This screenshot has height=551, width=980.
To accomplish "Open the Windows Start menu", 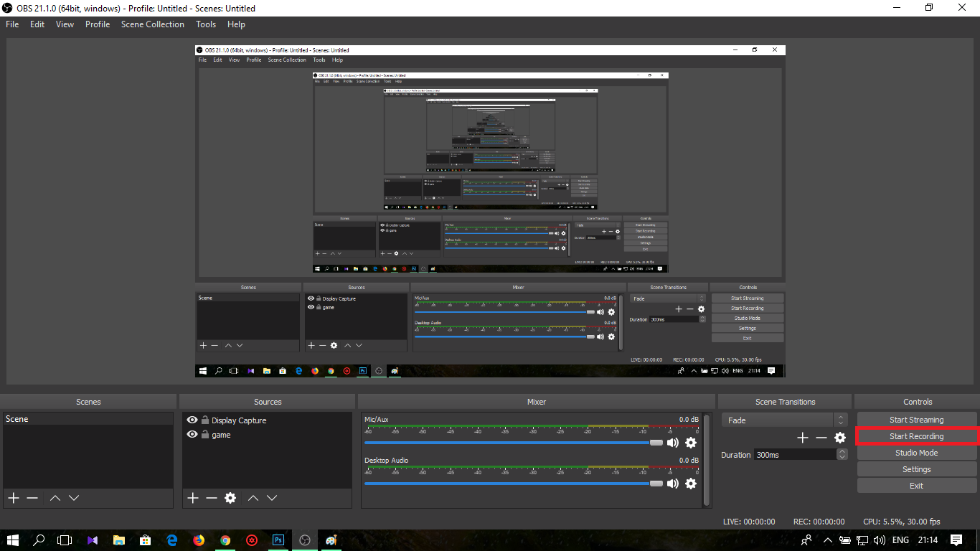I will point(13,540).
